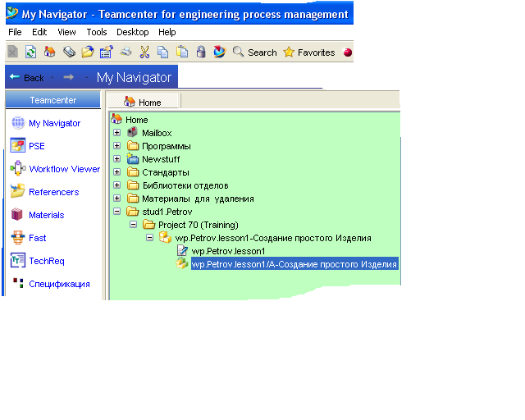Image resolution: width=525 pixels, height=420 pixels.
Task: Click the Fast sidebar icon
Action: (18, 237)
